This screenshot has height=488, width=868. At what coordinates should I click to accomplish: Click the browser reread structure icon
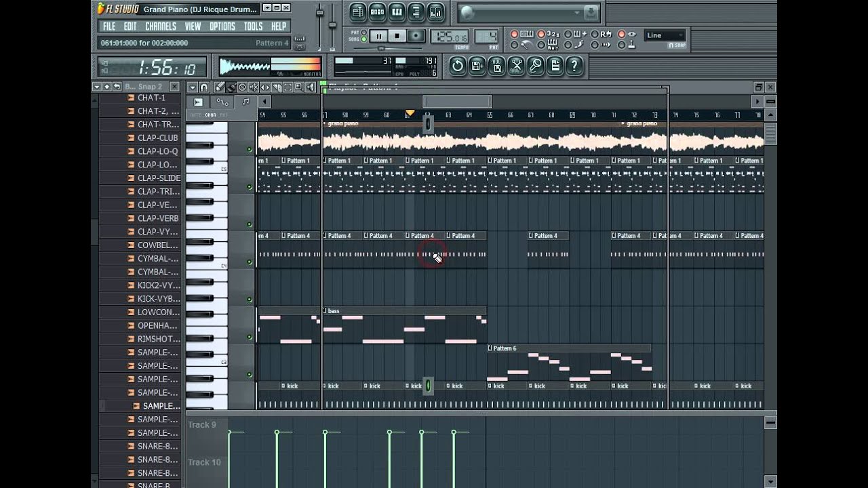[x=117, y=87]
